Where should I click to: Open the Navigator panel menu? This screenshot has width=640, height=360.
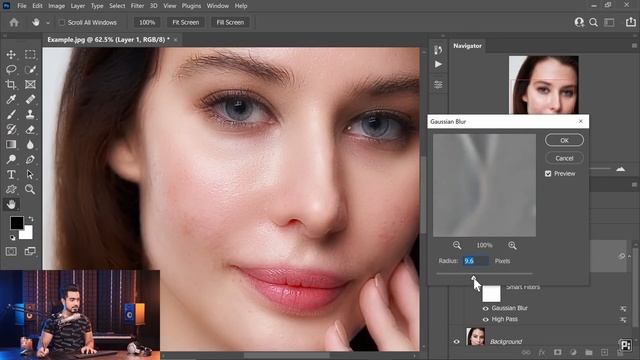pyautogui.click(x=634, y=46)
